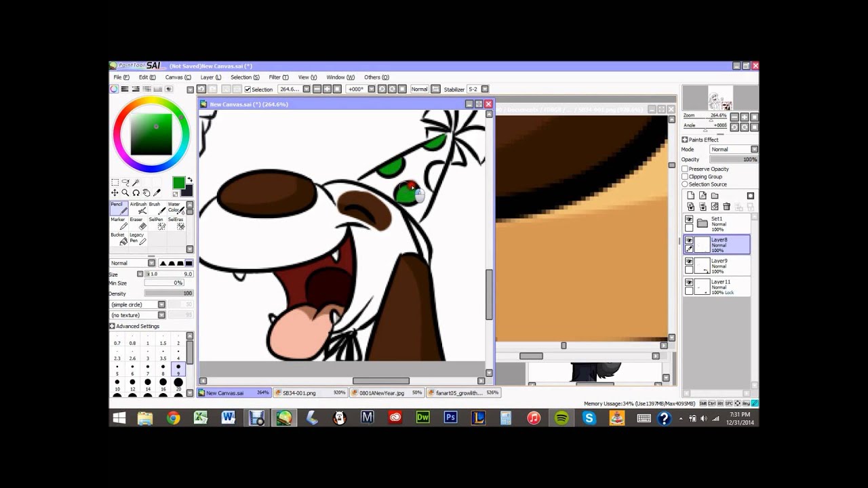Select the SelEras tool
This screenshot has width=868, height=488.
(176, 223)
